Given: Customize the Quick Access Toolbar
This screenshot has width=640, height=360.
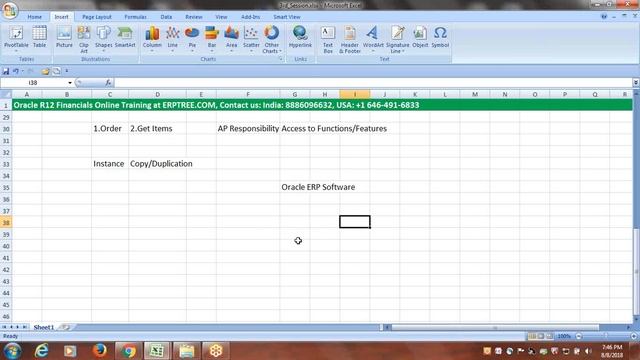Looking at the screenshot, I should click(67, 71).
